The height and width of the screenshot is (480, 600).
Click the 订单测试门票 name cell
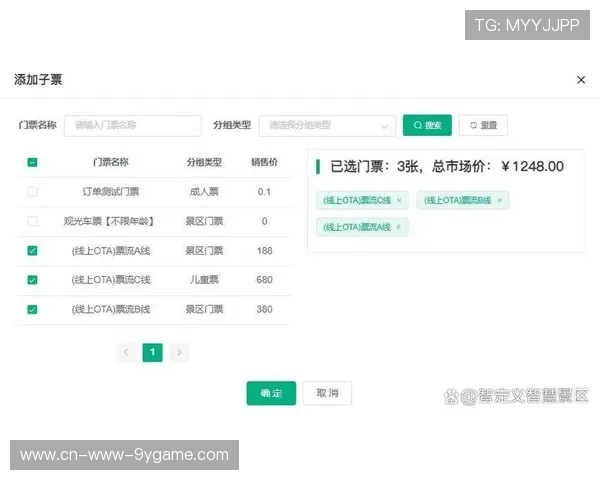(x=111, y=191)
